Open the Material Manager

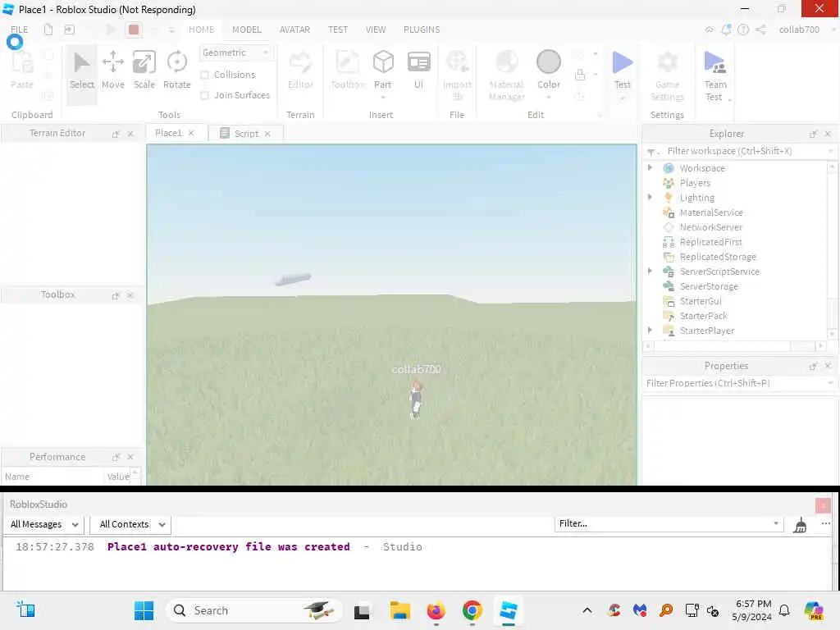click(x=507, y=75)
